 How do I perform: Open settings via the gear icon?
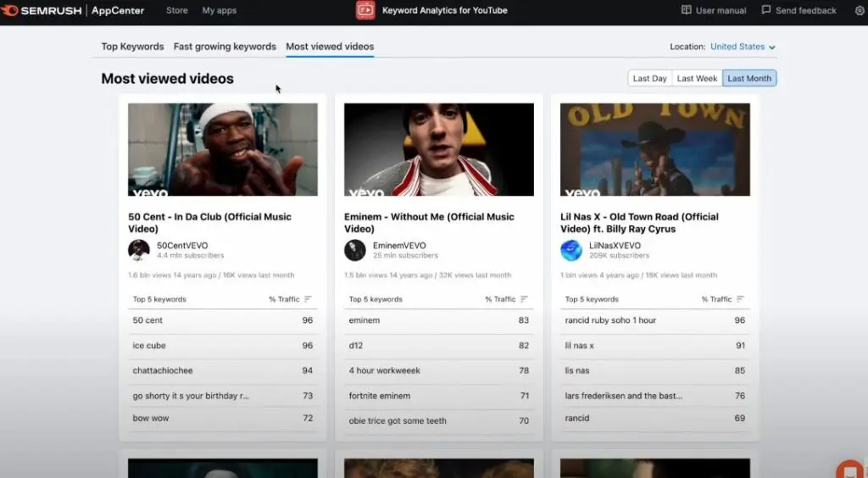(x=857, y=11)
